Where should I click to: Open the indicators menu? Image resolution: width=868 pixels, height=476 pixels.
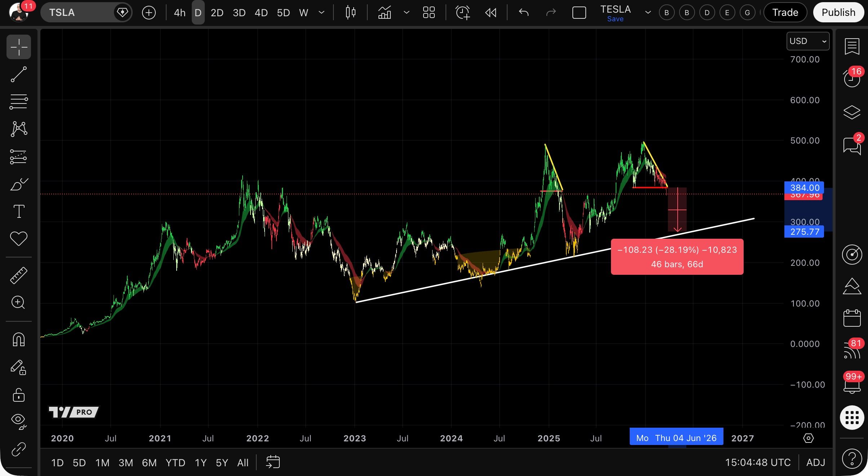point(385,13)
